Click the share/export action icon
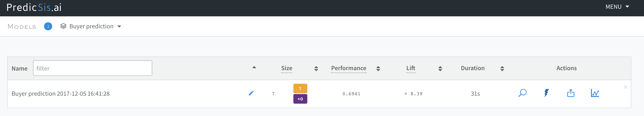Image resolution: width=644 pixels, height=116 pixels. tap(570, 93)
